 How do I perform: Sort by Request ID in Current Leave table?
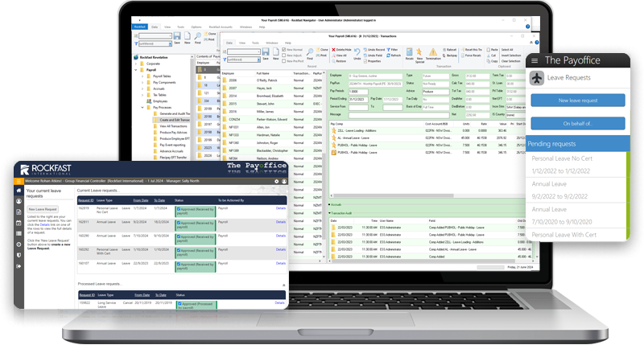point(86,200)
